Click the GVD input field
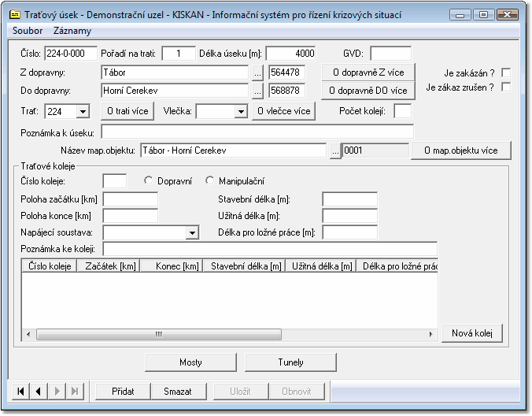This screenshot has width=532, height=416. click(391, 54)
